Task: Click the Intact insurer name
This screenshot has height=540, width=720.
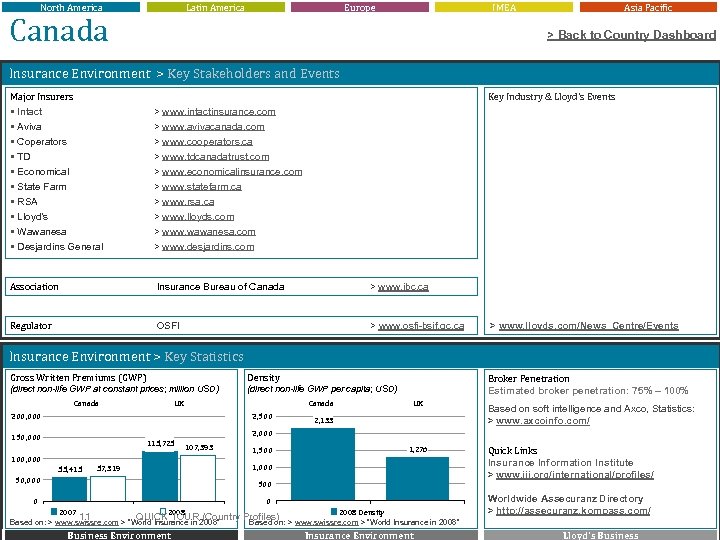Action: click(x=29, y=112)
